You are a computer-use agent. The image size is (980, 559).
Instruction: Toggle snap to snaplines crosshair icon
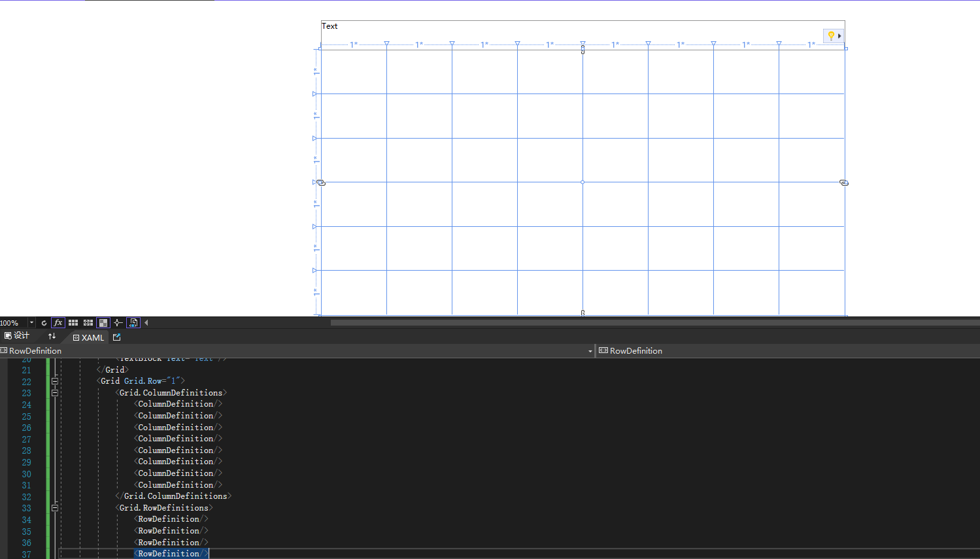[x=118, y=323]
